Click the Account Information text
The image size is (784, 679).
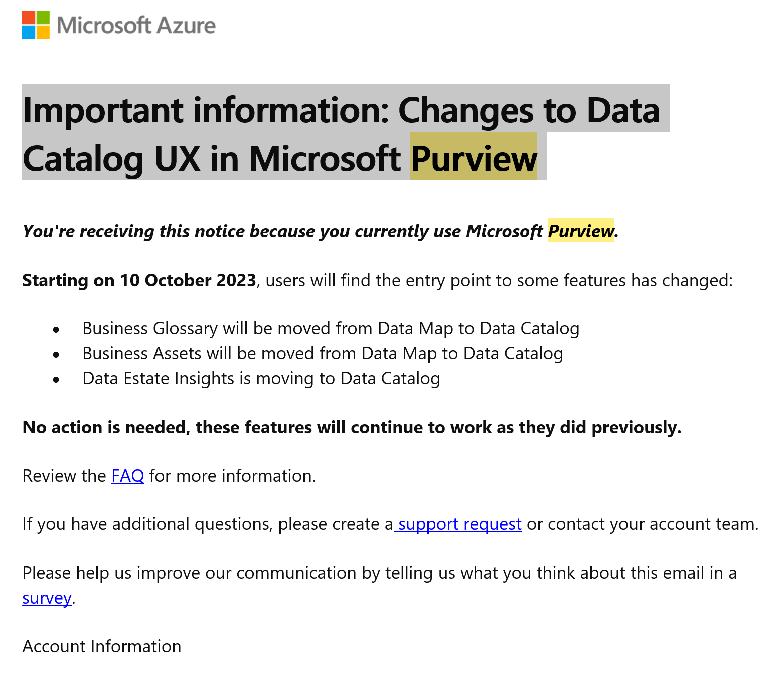pos(102,646)
